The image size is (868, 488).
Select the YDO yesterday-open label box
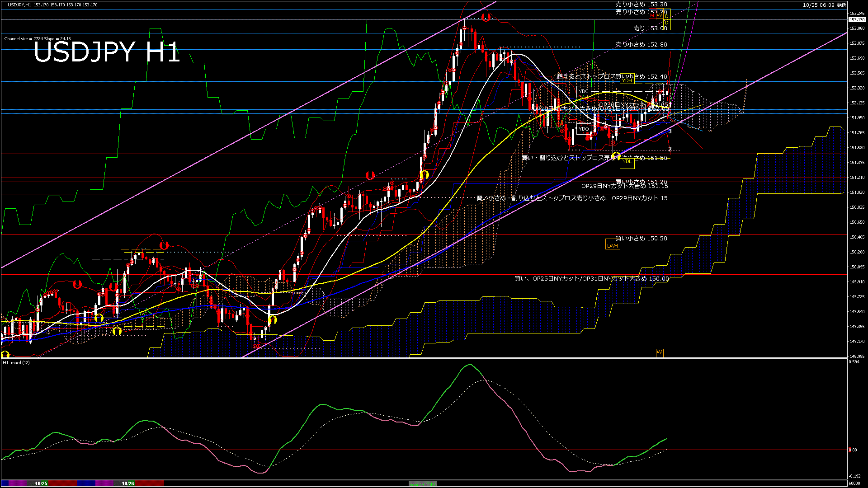click(584, 129)
